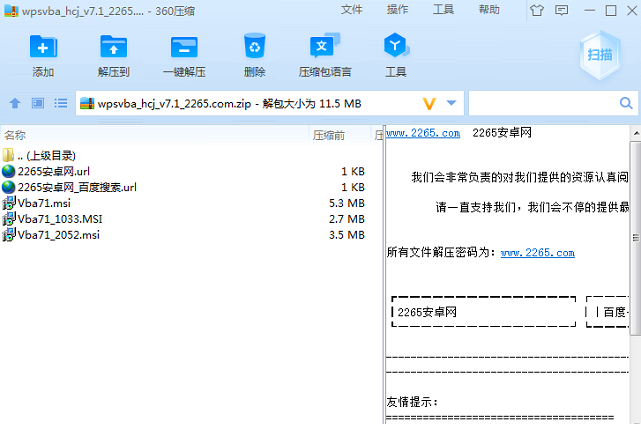Open the Tools (工具) toolbar icon
The height and width of the screenshot is (424, 641).
tap(395, 48)
